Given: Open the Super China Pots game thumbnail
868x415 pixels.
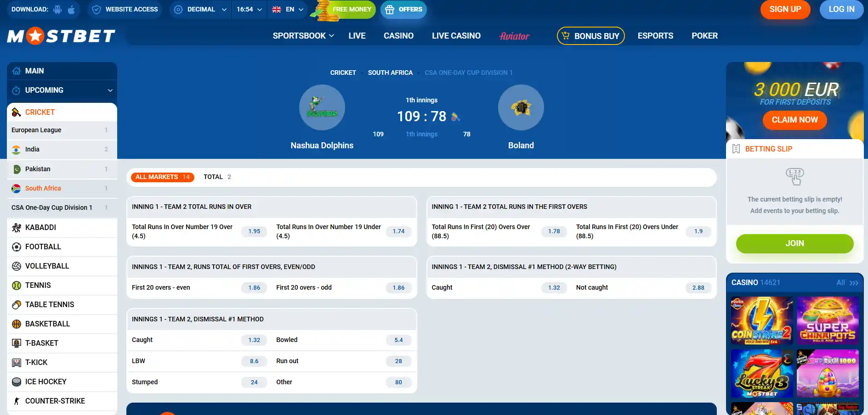Looking at the screenshot, I should tap(828, 320).
